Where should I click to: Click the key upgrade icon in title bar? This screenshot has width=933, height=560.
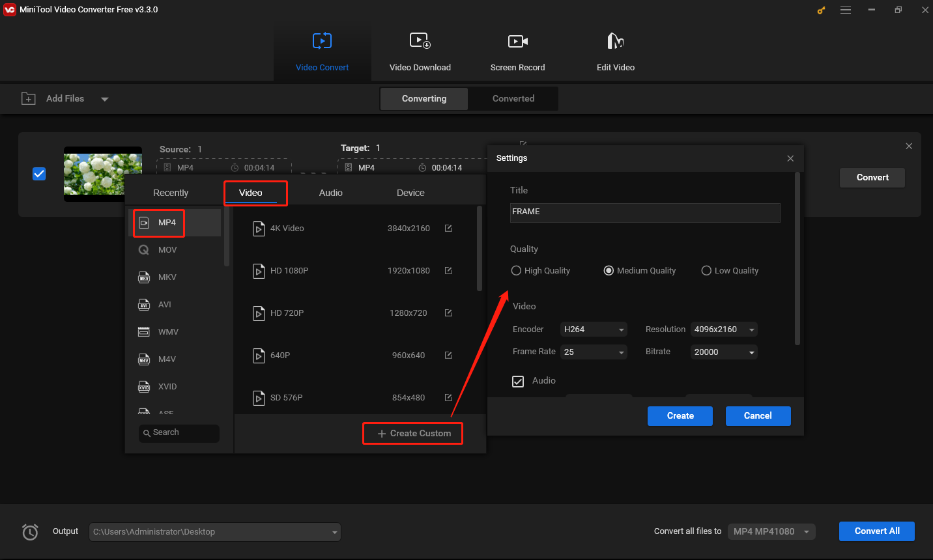[821, 10]
